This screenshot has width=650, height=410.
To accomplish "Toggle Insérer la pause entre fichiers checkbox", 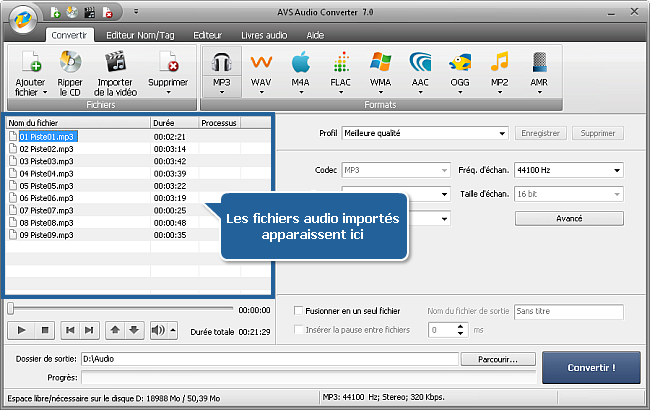I will coord(299,329).
